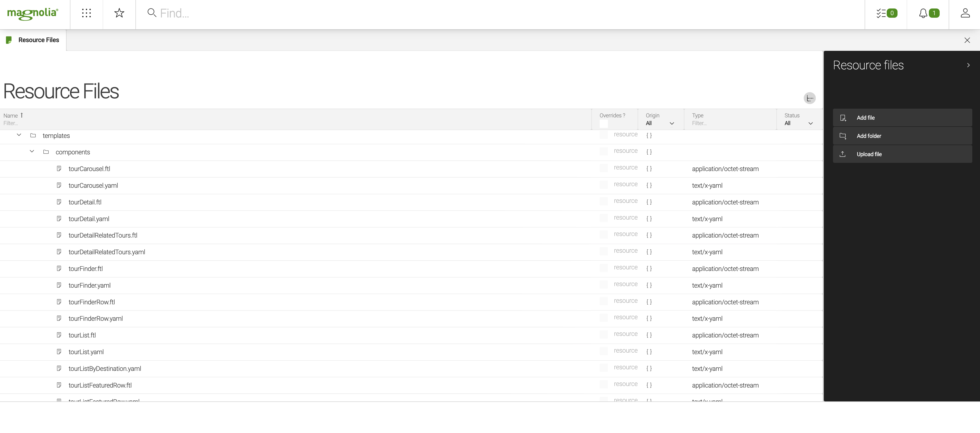Click the search magnifier icon

(152, 13)
